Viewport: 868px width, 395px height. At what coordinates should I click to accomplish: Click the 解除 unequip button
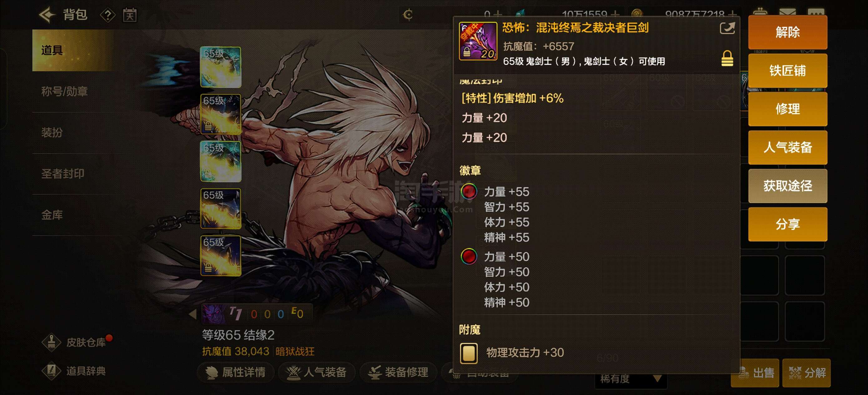point(787,32)
